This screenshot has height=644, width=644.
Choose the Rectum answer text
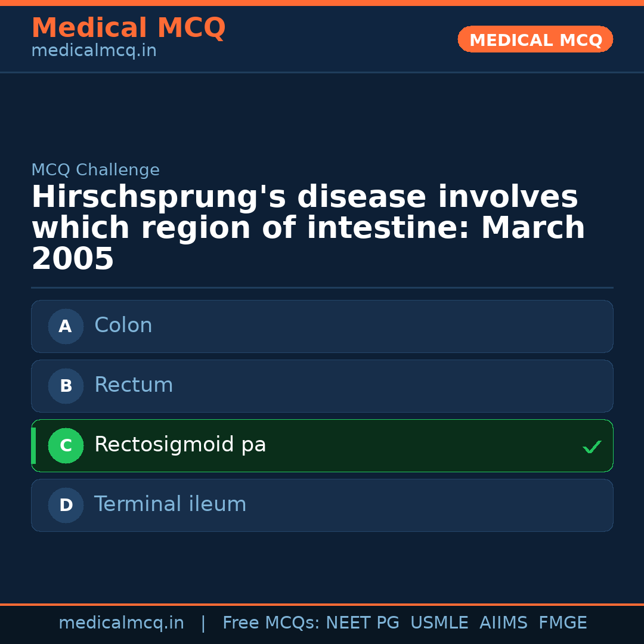134,385
